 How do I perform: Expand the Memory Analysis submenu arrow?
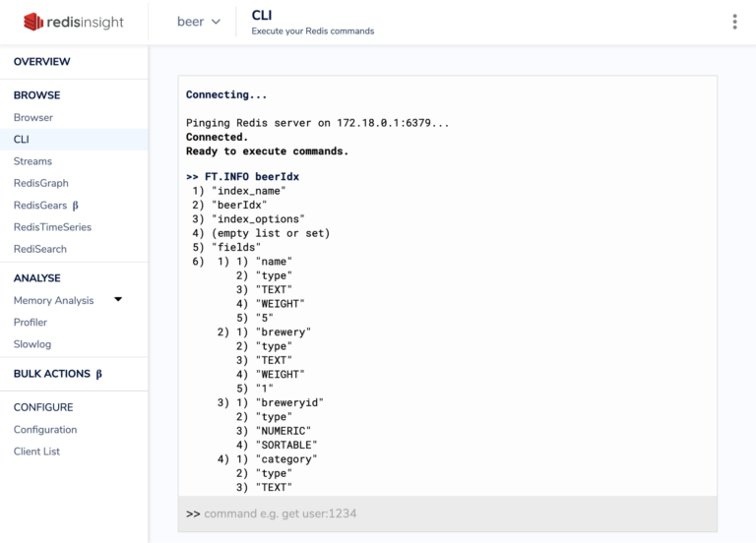click(x=118, y=300)
